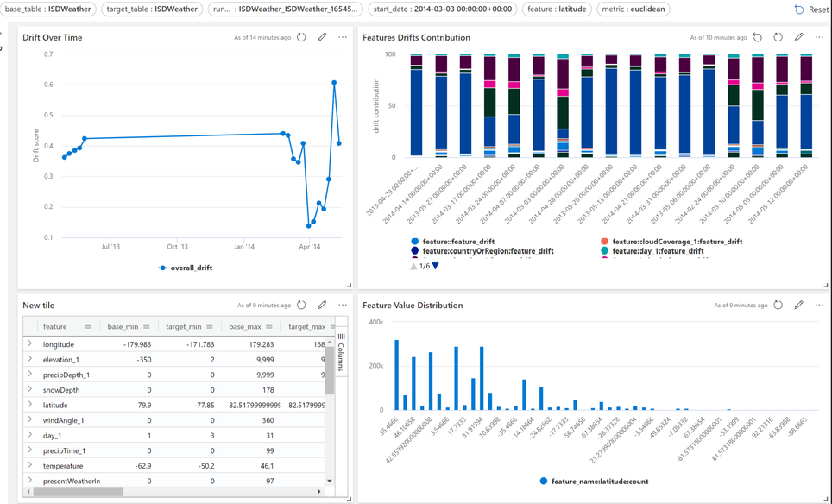Open the metric euclidean filter pill
This screenshot has height=504, width=832.
633,9
